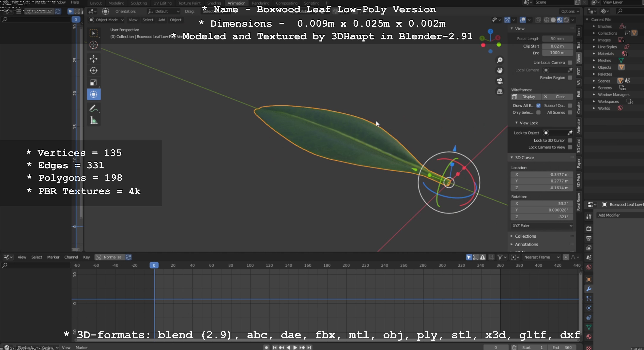This screenshot has height=350, width=644.
Task: Switch to the Modeling workspace tab
Action: pos(116,3)
